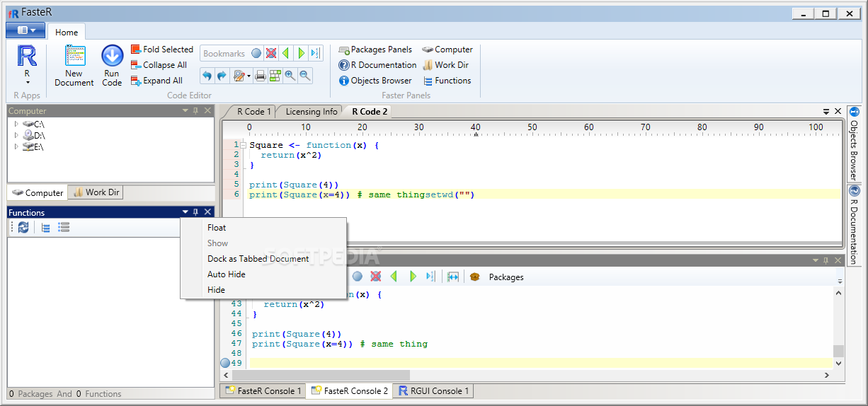The height and width of the screenshot is (406, 868).
Task: Clear bookmarks with the crossed circle in ribbon
Action: 270,54
